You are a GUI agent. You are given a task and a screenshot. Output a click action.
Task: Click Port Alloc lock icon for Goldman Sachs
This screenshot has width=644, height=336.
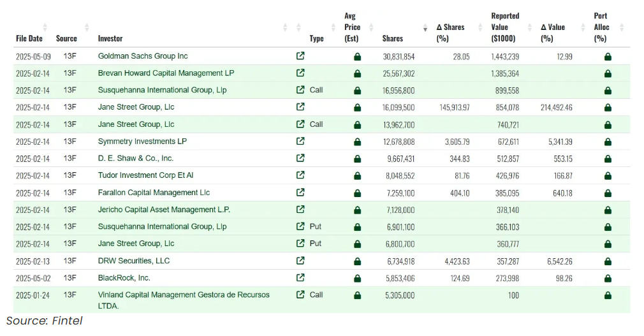pyautogui.click(x=608, y=57)
